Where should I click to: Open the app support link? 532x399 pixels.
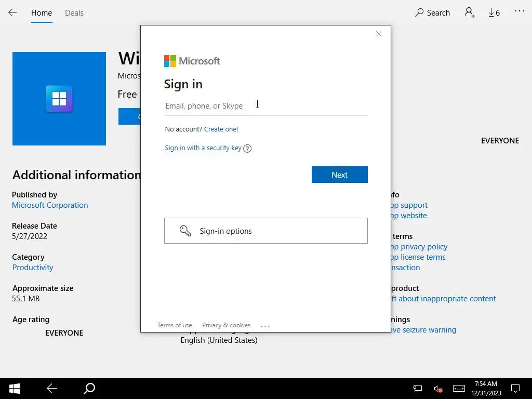pos(409,205)
